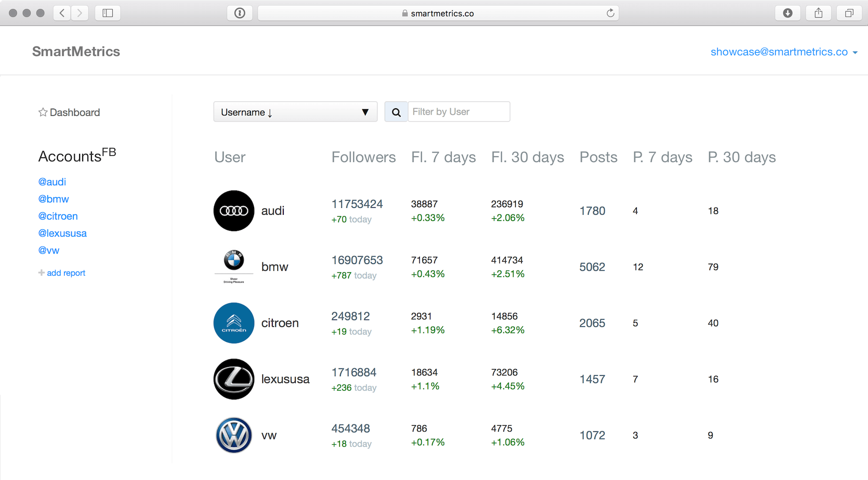Open the @lexususa account link
Screen dimensions: 868x480
click(62, 233)
